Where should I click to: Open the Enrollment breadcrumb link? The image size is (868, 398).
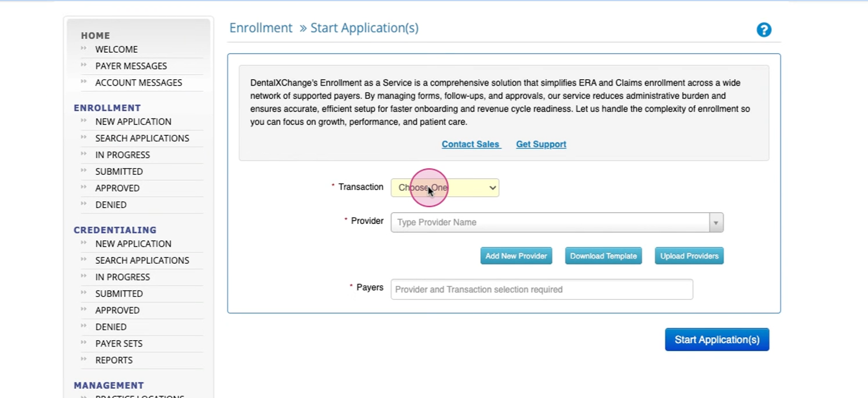pos(261,28)
